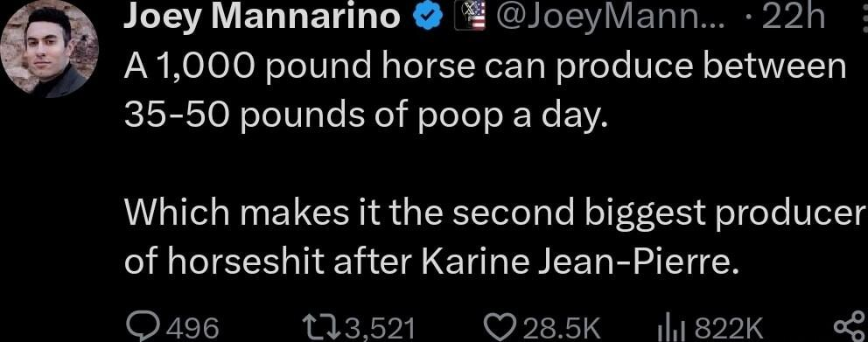Click '35-50 pounds of poop' line
This screenshot has height=342, width=868.
(366, 117)
